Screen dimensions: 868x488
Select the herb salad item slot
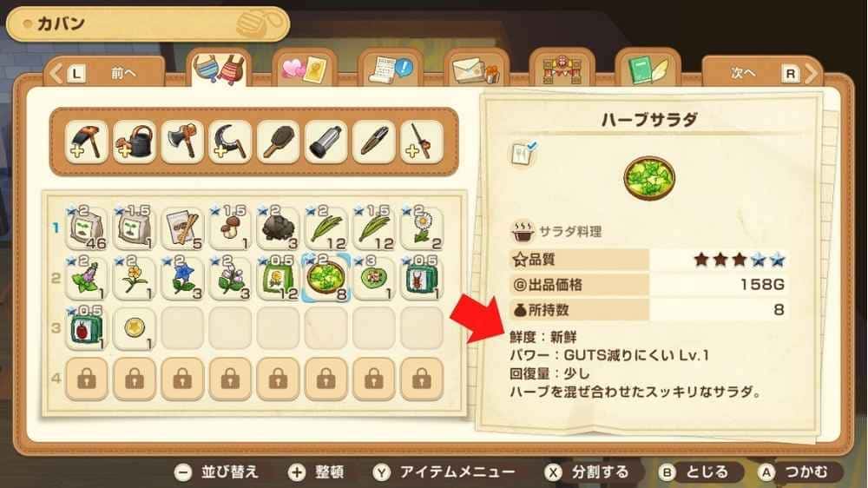pos(326,278)
